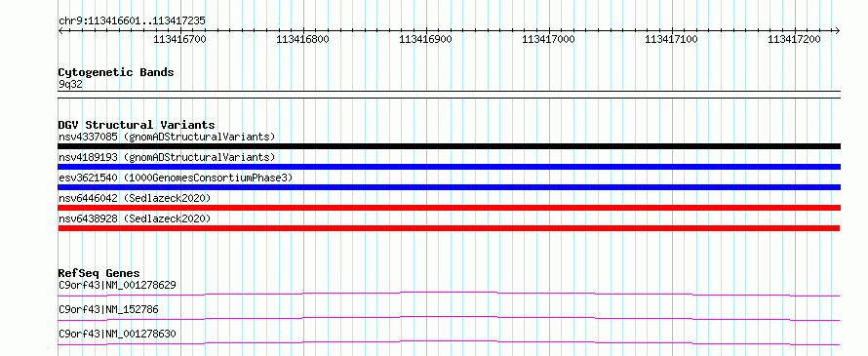
Task: Open the Cytogenetic Bands track heading
Action: [x=116, y=72]
